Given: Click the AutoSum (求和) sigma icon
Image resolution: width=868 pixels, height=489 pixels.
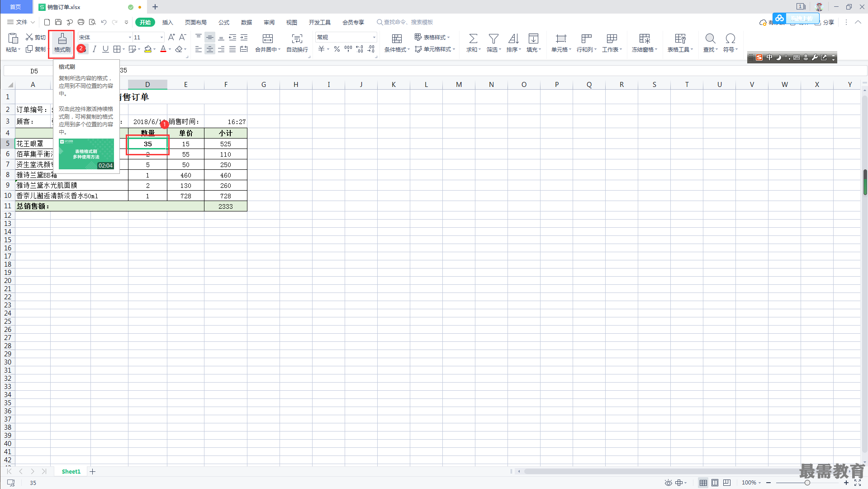Looking at the screenshot, I should coord(473,39).
